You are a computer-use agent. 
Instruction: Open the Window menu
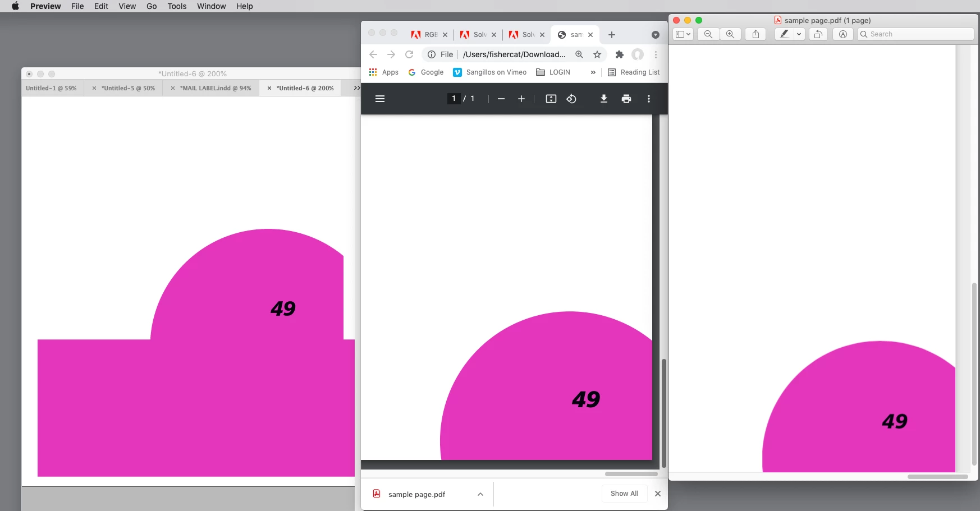(x=211, y=6)
